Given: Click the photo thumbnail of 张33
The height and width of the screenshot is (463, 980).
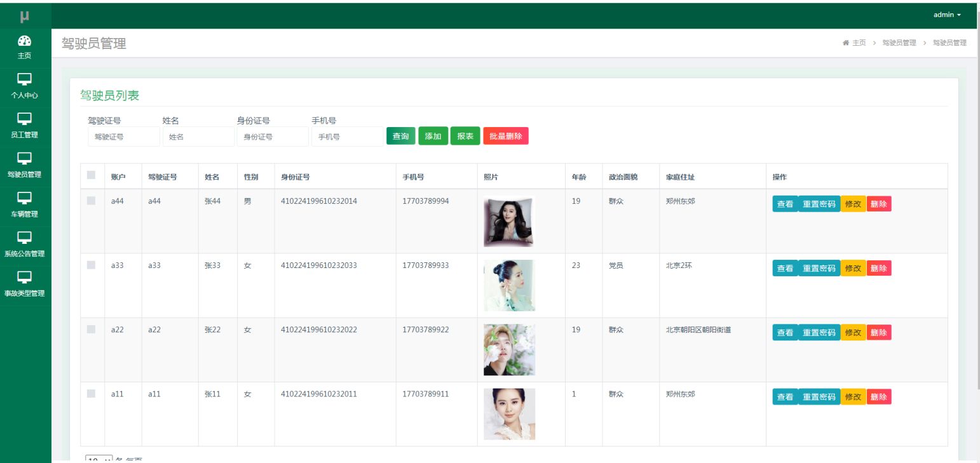Looking at the screenshot, I should click(509, 286).
